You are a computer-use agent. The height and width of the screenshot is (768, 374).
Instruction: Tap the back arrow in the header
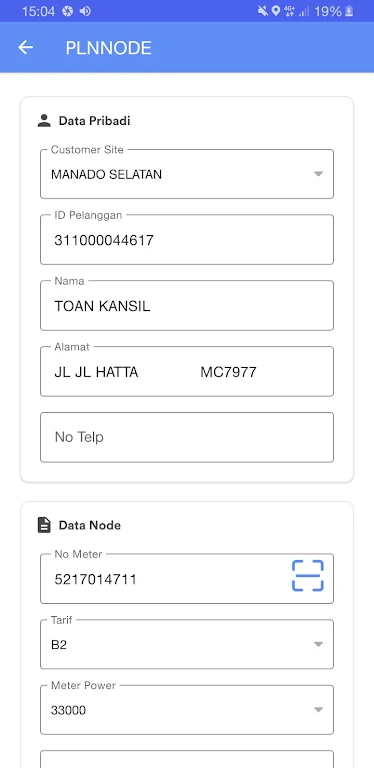coord(25,48)
